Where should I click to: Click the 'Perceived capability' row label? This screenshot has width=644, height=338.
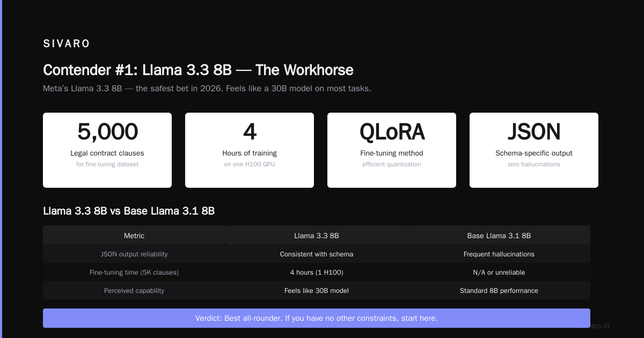tap(134, 291)
